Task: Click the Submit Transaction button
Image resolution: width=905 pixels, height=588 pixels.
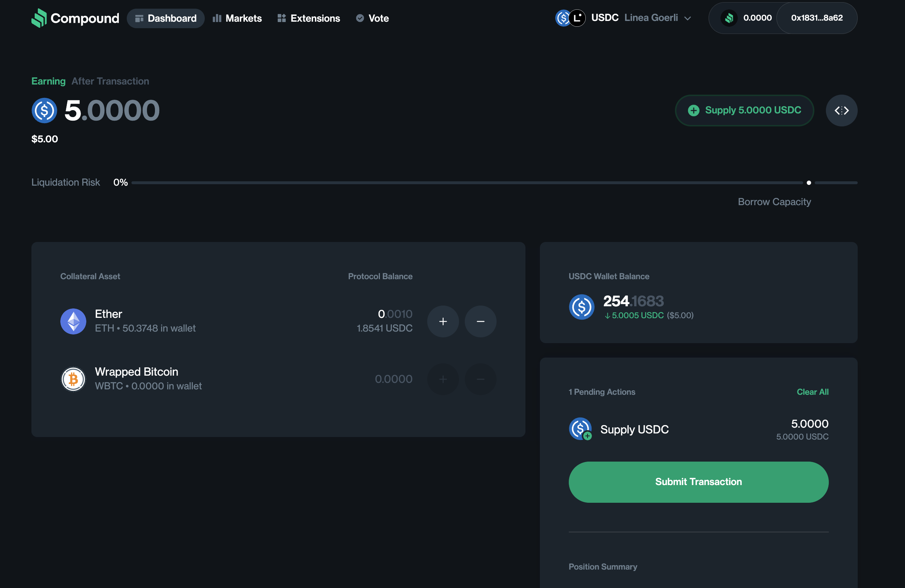Action: click(x=698, y=482)
